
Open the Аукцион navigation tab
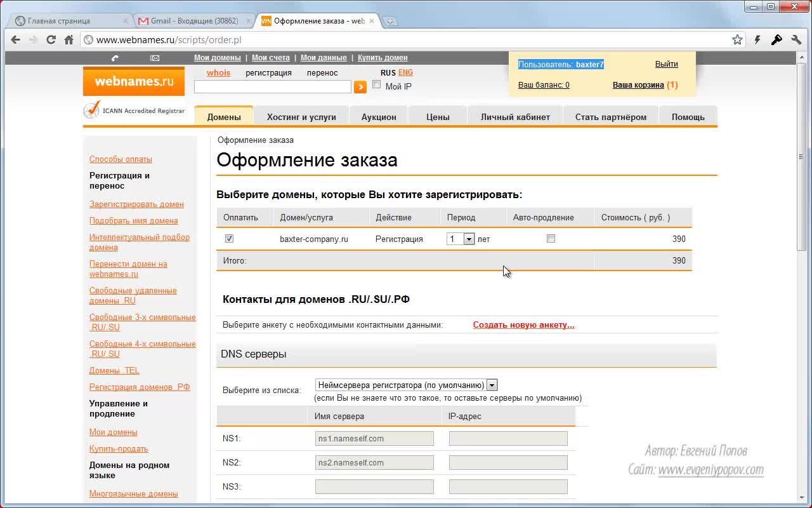click(x=379, y=117)
